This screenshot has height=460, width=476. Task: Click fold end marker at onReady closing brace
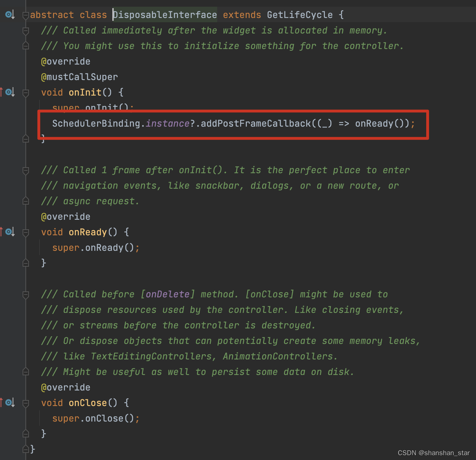tap(26, 263)
